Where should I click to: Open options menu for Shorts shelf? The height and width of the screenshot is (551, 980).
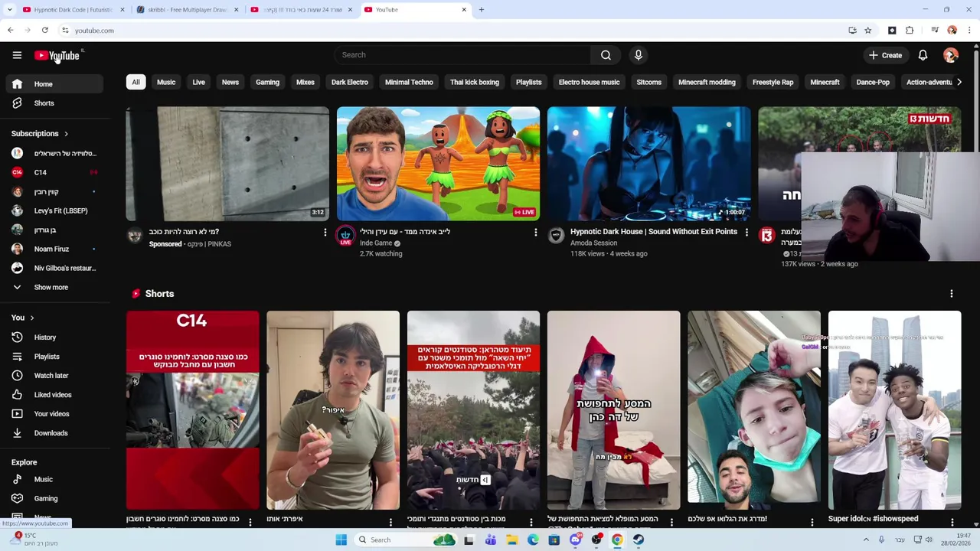[x=952, y=294]
